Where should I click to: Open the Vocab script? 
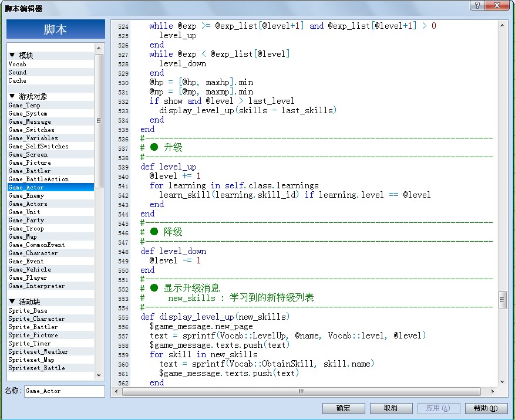tap(51, 64)
